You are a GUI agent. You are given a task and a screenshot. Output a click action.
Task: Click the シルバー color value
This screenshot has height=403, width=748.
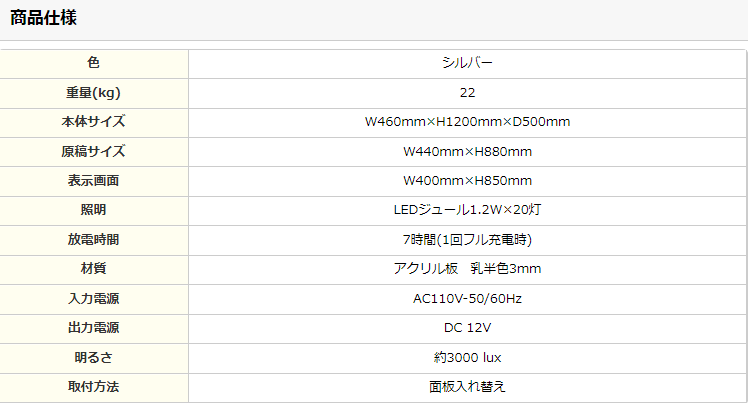[467, 63]
